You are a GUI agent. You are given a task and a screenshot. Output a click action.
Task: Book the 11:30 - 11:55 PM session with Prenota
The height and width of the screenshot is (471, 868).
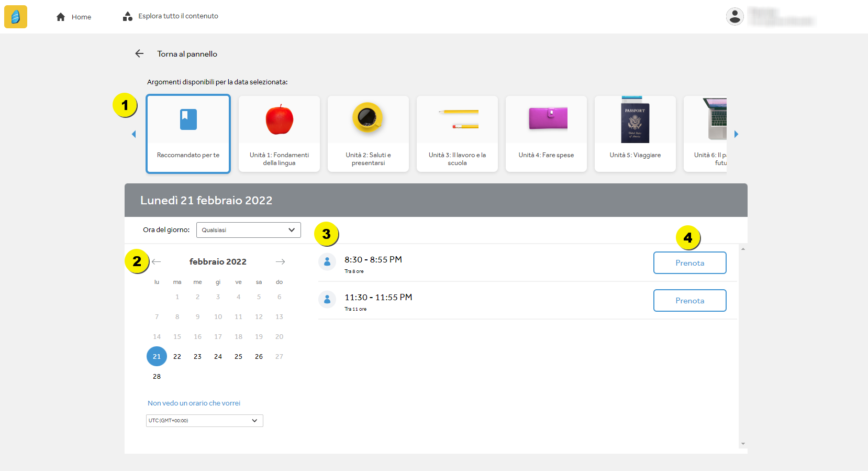tap(689, 301)
